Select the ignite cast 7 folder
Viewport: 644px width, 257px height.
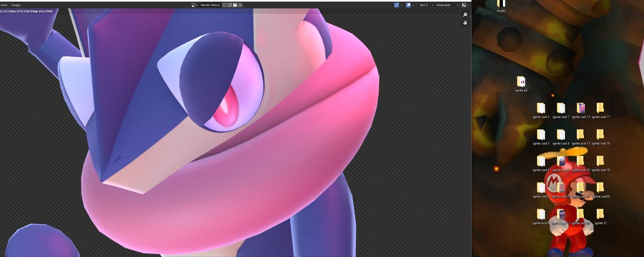pyautogui.click(x=560, y=110)
